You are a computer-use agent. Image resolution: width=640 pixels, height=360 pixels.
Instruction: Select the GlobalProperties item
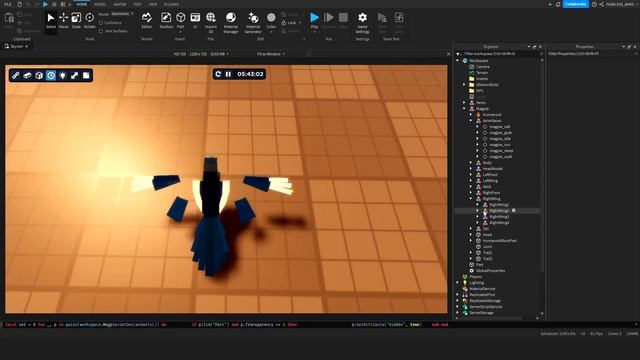[490, 271]
